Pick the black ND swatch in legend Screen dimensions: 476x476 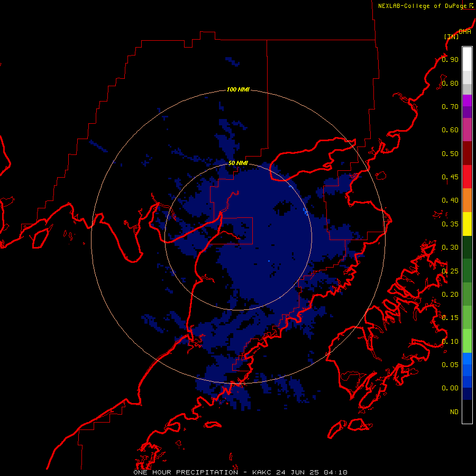pos(467,411)
